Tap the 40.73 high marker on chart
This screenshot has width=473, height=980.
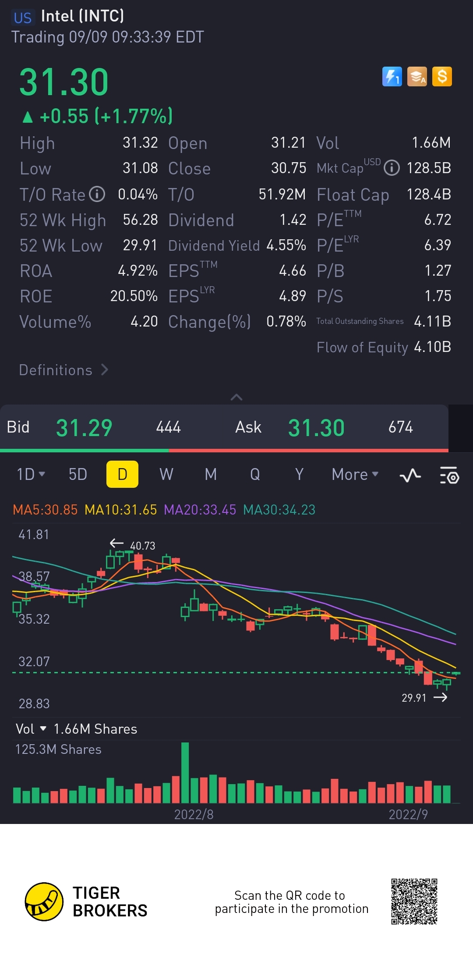click(x=132, y=545)
